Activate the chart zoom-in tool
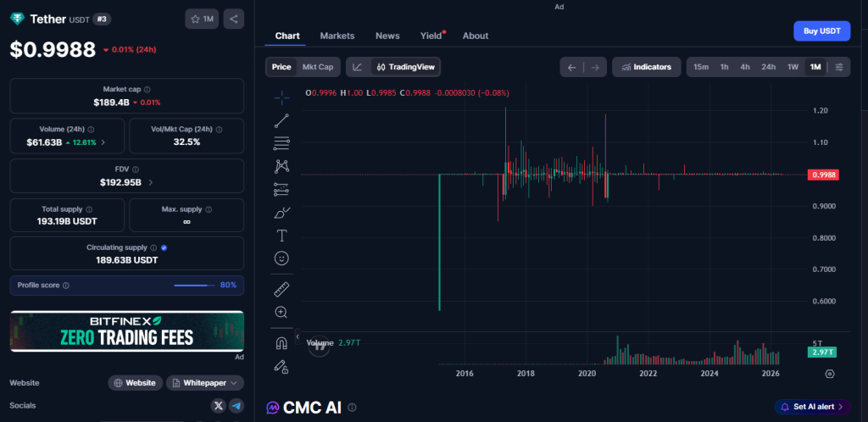Viewport: 868px width, 422px height. pos(281,313)
